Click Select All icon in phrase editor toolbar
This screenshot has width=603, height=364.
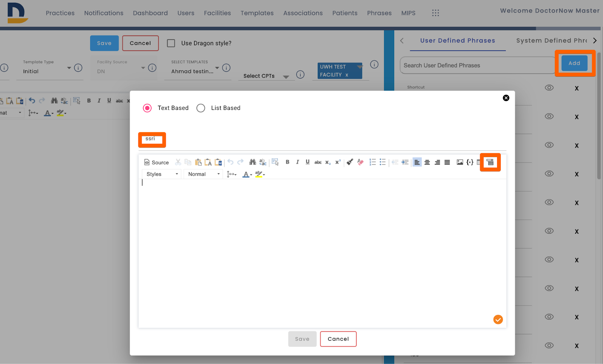click(x=275, y=162)
